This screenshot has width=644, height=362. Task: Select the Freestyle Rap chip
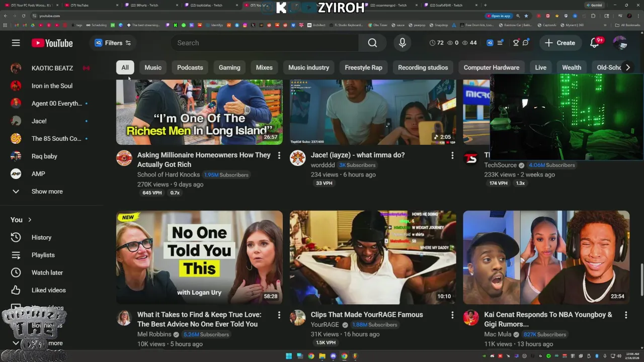(363, 67)
